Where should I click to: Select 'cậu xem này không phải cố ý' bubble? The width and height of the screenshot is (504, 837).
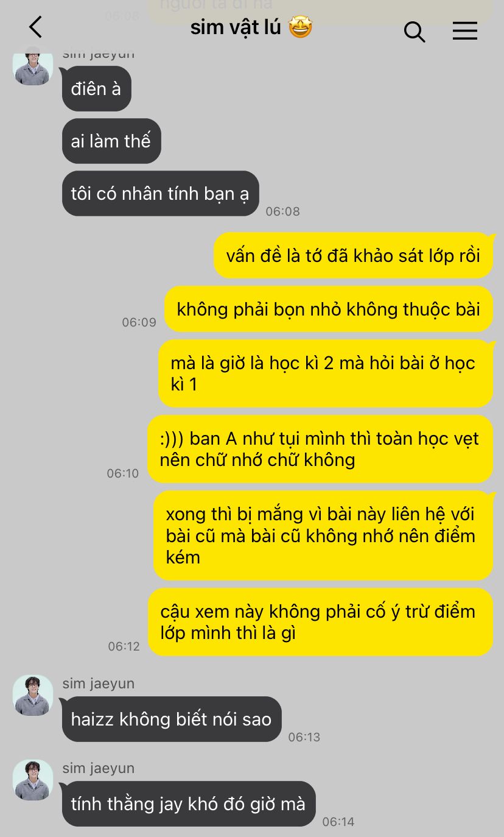click(320, 622)
